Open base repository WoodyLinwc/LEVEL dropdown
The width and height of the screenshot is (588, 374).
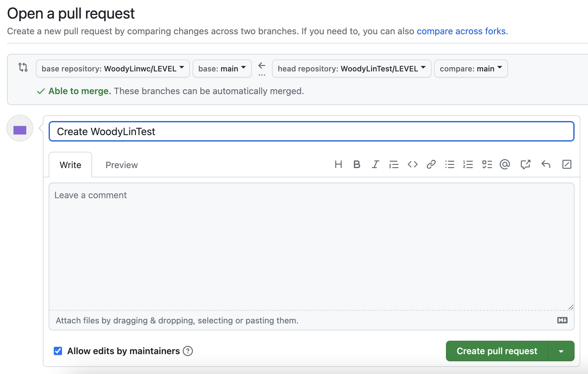pos(113,69)
